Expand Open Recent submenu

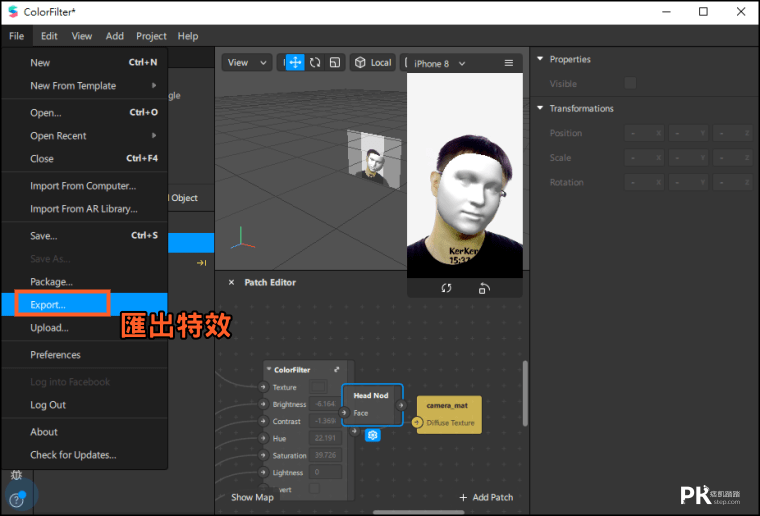tap(85, 136)
